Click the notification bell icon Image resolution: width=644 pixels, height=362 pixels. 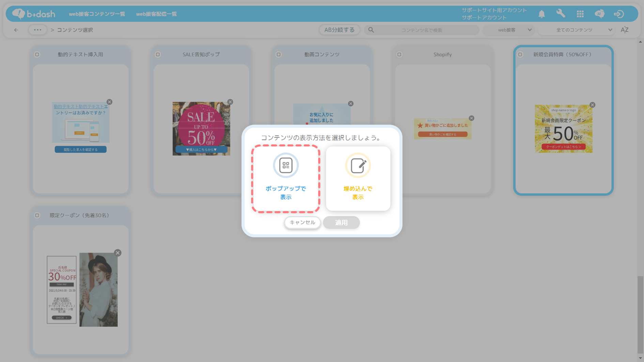(541, 14)
